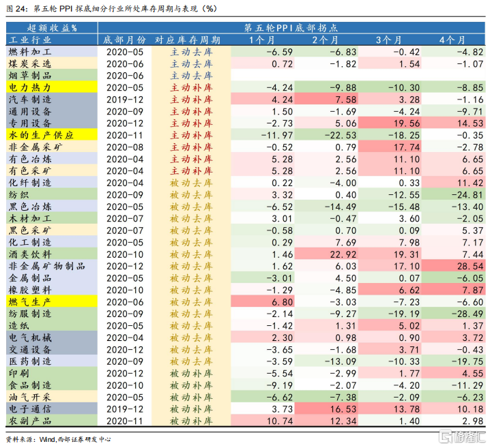490x448 pixels.
Task: Select the 被动补库 cell for 农副产品
Action: 191,421
